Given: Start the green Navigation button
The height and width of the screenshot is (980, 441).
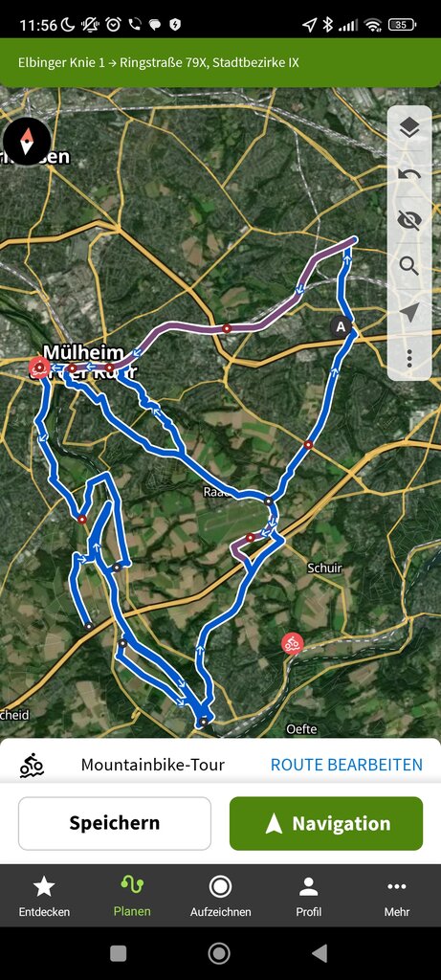Looking at the screenshot, I should click(x=326, y=823).
